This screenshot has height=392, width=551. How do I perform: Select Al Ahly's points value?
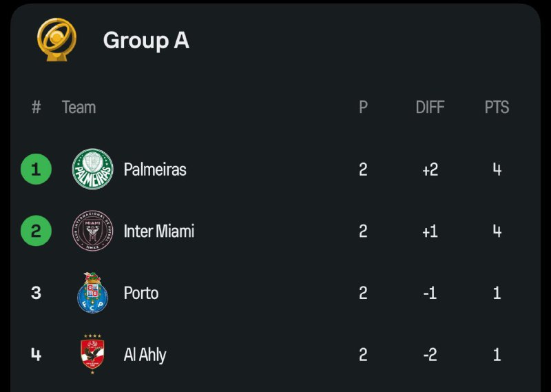pyautogui.click(x=497, y=354)
